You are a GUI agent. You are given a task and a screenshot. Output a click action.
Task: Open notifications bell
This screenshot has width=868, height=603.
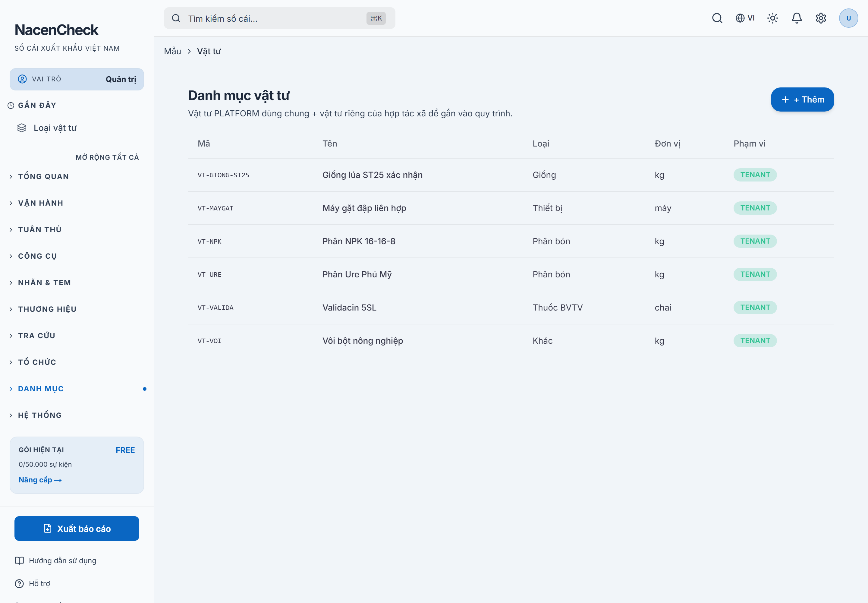coord(797,18)
